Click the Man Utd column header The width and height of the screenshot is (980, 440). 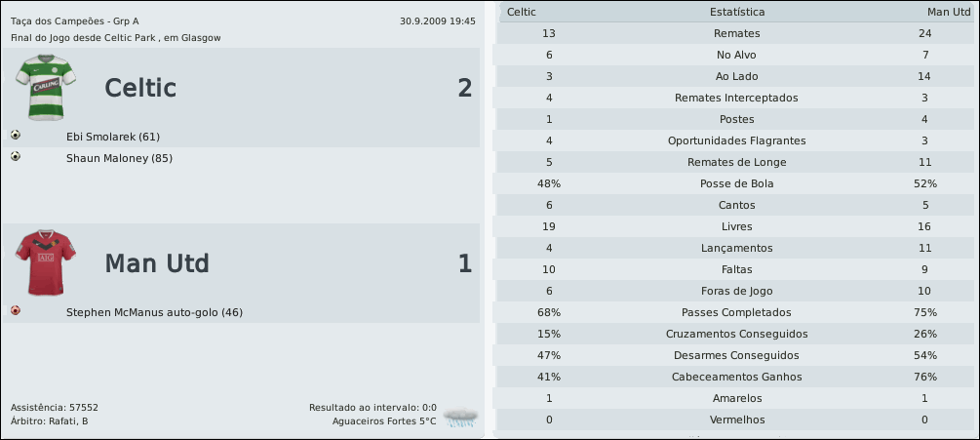[x=946, y=12]
